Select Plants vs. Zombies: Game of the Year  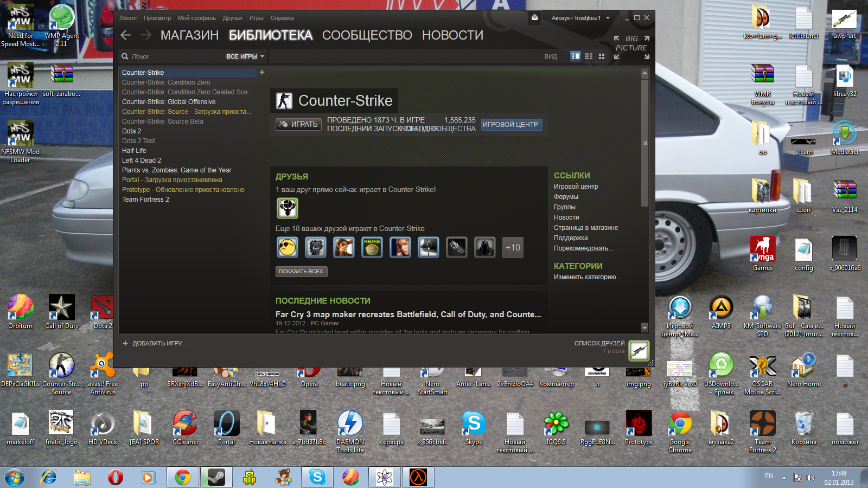176,170
